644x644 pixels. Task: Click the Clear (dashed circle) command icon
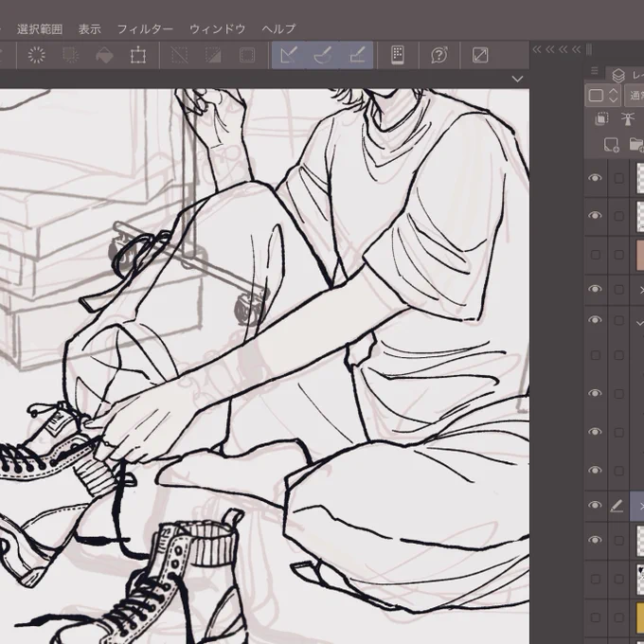(37, 55)
